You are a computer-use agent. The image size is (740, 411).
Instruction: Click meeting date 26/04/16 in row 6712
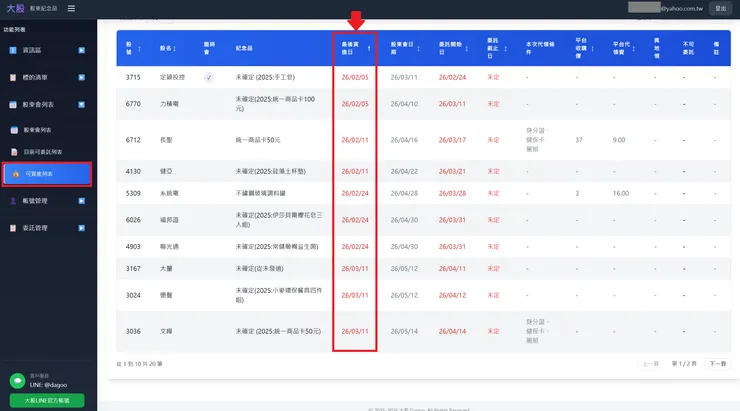click(404, 140)
